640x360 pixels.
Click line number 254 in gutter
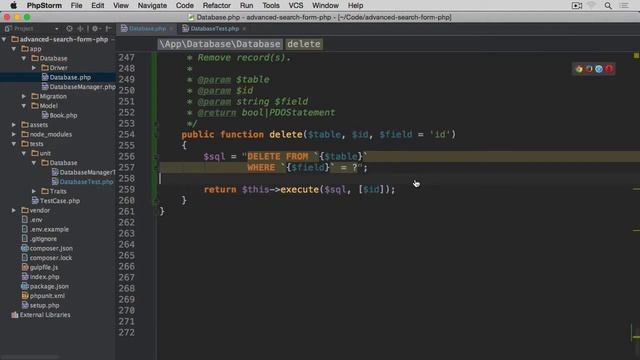[127, 134]
